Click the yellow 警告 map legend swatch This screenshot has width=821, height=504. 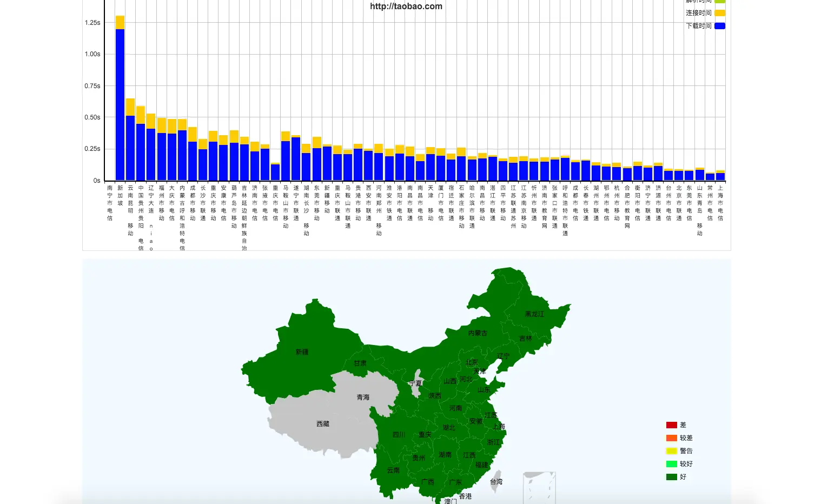pos(671,451)
